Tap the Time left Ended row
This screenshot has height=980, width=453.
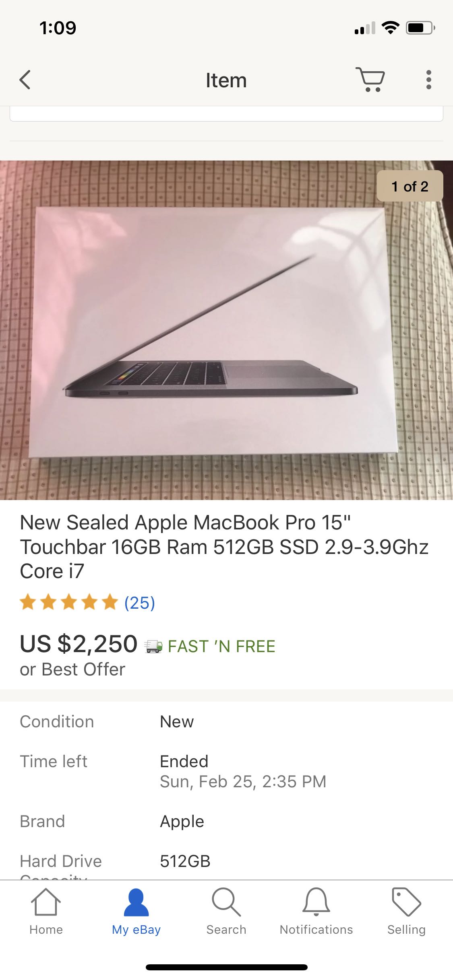[226, 772]
